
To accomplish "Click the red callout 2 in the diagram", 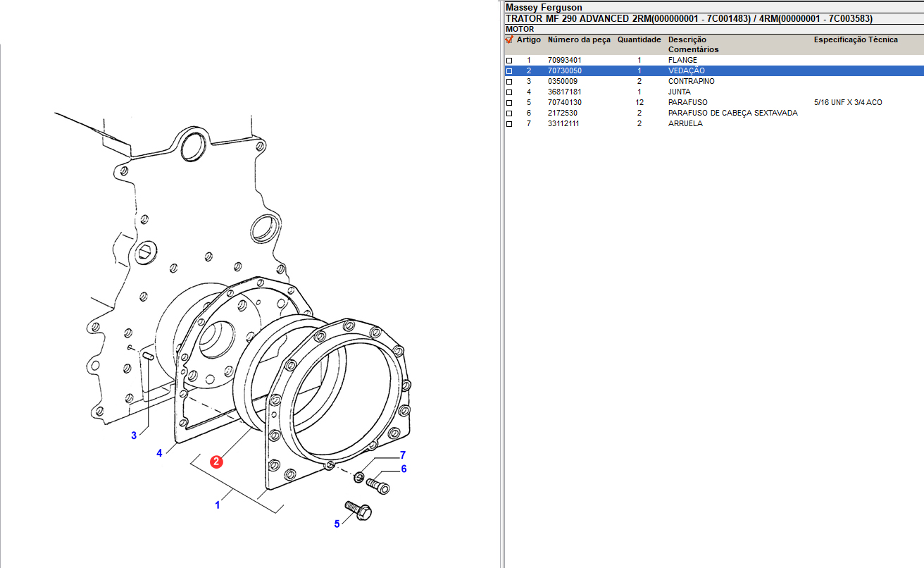I will 216,462.
